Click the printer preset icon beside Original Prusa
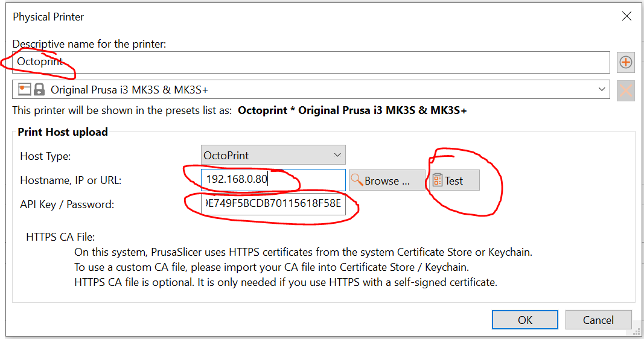This screenshot has width=644, height=339. (25, 89)
